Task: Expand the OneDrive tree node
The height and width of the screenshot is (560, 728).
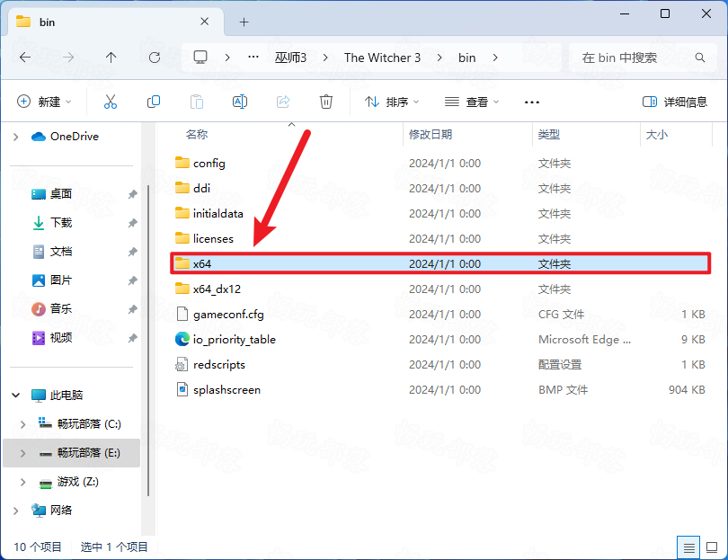Action: tap(16, 137)
